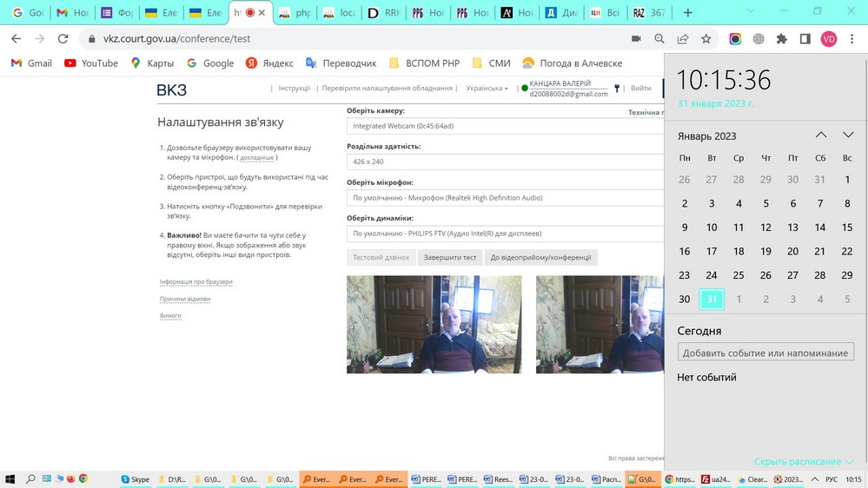868x488 pixels.
Task: Go to next month in calendar
Action: pos(848,135)
